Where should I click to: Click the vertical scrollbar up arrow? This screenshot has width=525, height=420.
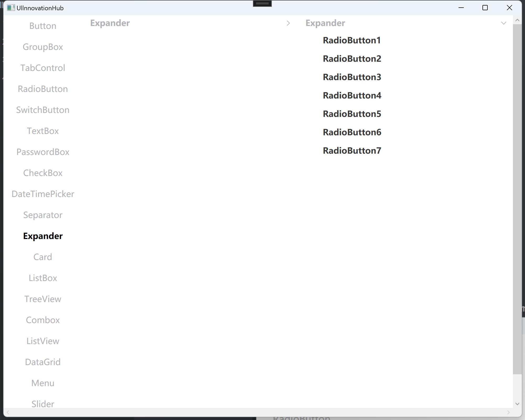click(x=517, y=20)
